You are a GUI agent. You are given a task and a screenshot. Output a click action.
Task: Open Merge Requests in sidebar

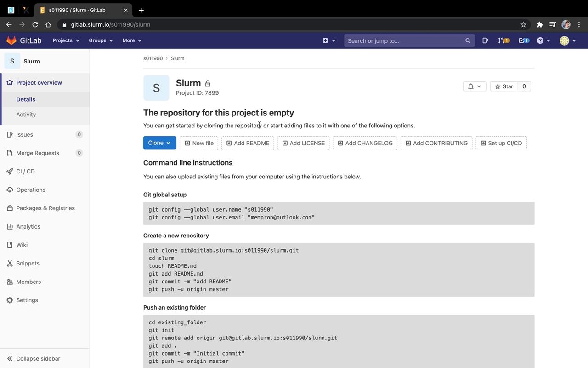(45, 153)
